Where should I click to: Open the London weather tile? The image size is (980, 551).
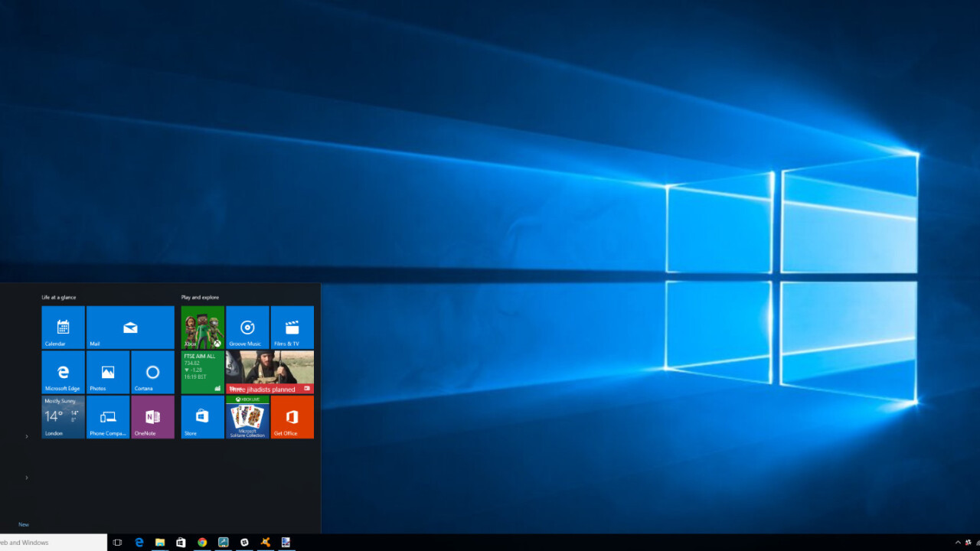tap(63, 417)
